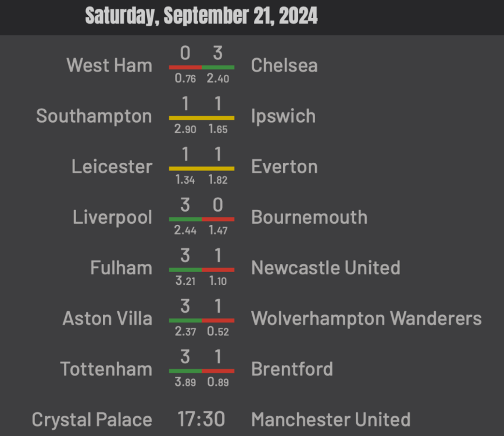The image size is (504, 436).
Task: Select the Saturday, September 21, 2024 header
Action: [x=202, y=16]
